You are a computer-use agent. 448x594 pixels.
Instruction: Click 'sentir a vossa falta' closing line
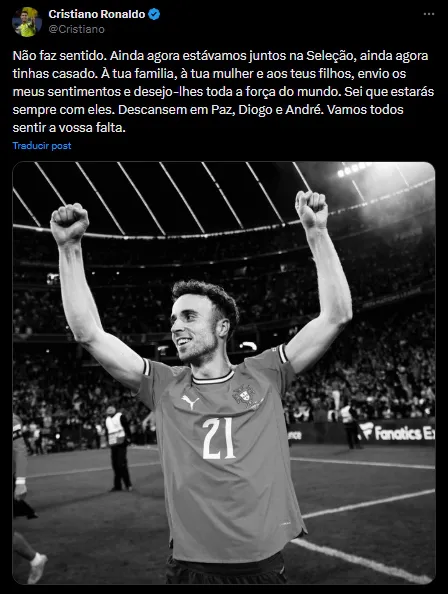(69, 128)
